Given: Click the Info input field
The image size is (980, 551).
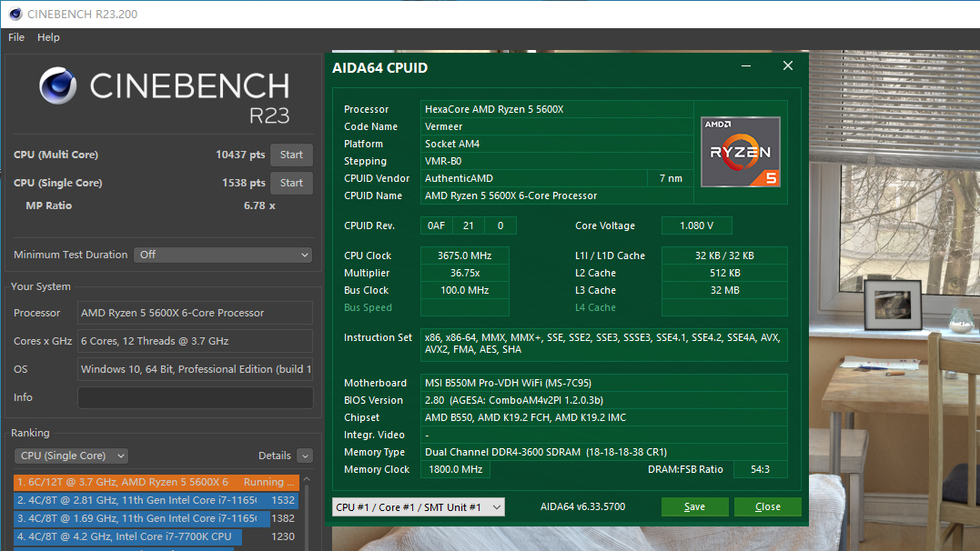Looking at the screenshot, I should pos(195,397).
